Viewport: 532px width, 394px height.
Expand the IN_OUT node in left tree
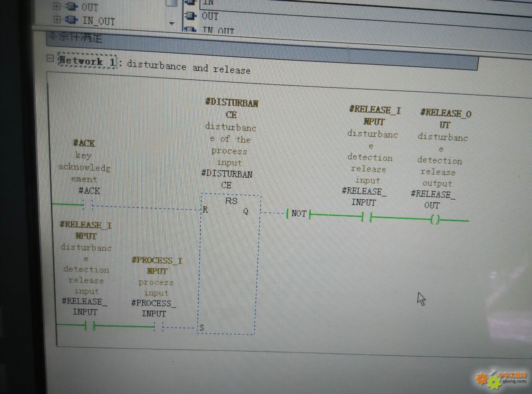57,20
